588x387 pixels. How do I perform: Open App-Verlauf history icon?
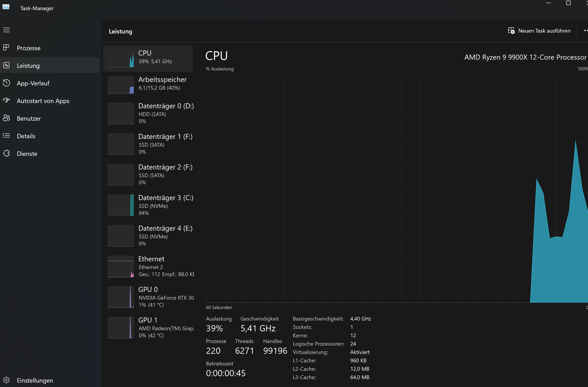(6, 83)
